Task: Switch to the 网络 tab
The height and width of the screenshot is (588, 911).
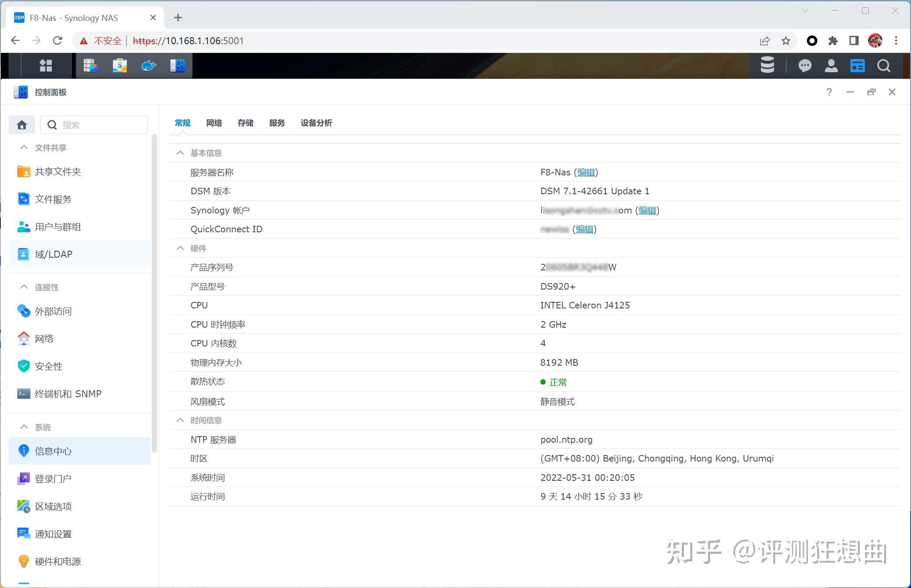Action: pyautogui.click(x=214, y=123)
